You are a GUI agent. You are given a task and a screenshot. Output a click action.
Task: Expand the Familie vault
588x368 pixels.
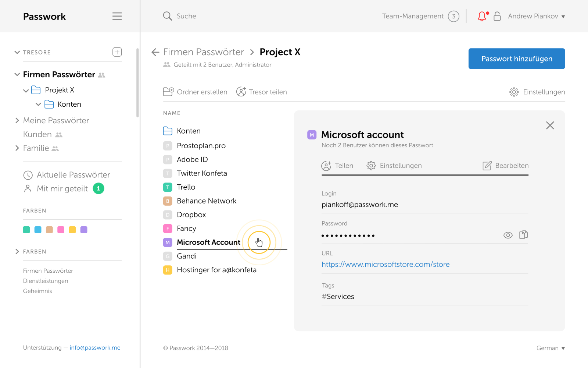[17, 148]
